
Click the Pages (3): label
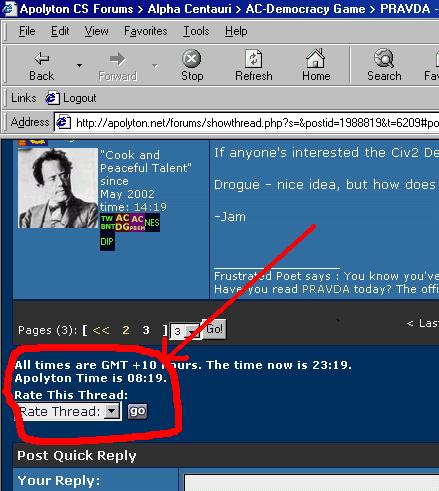point(48,330)
